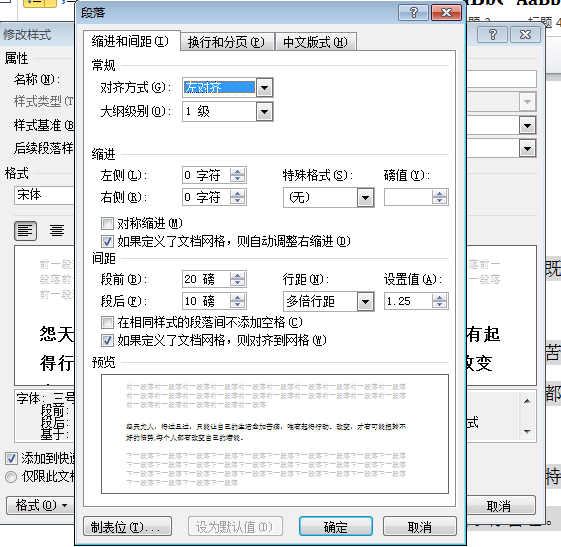Click 段前 field showing 20 磅
The height and width of the screenshot is (547, 561).
(x=206, y=279)
